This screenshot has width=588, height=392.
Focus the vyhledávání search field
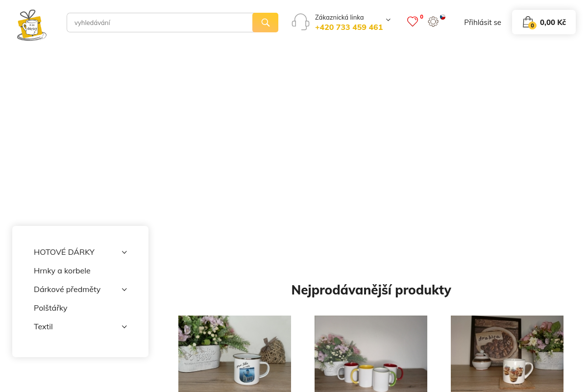click(x=160, y=23)
